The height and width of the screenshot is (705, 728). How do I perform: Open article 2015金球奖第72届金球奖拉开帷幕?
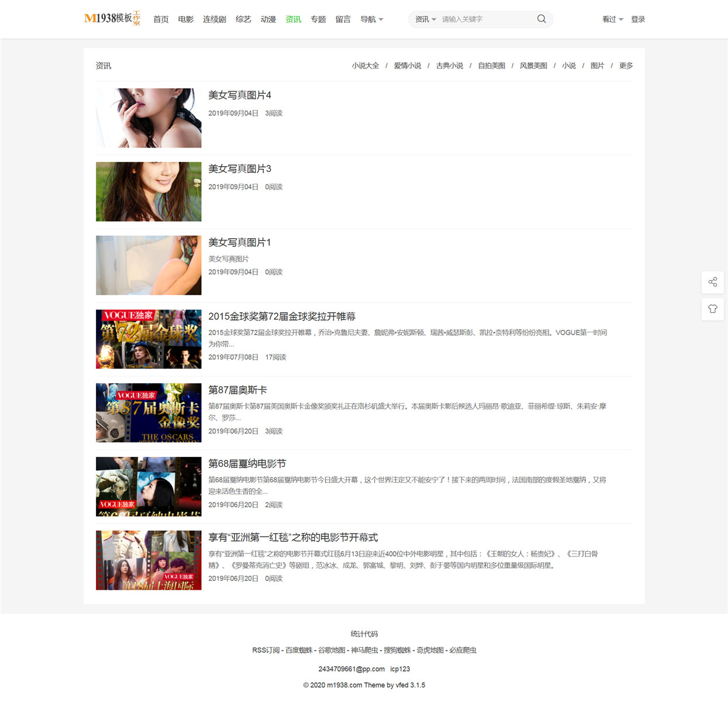pos(282,317)
